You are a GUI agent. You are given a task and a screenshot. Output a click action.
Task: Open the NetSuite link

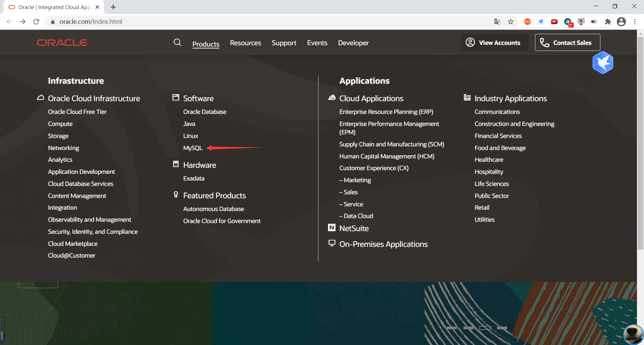pos(354,228)
